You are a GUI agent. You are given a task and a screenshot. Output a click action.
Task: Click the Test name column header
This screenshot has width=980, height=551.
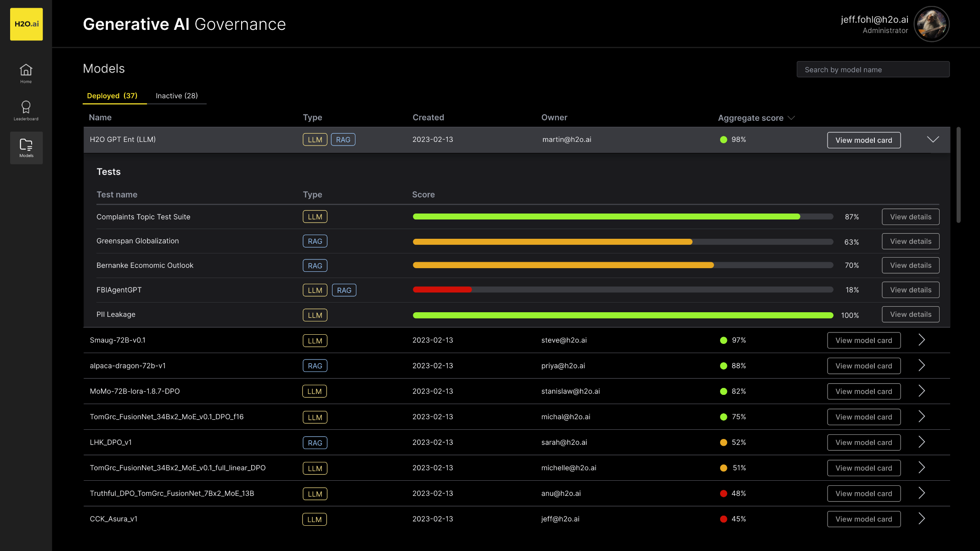[117, 195]
